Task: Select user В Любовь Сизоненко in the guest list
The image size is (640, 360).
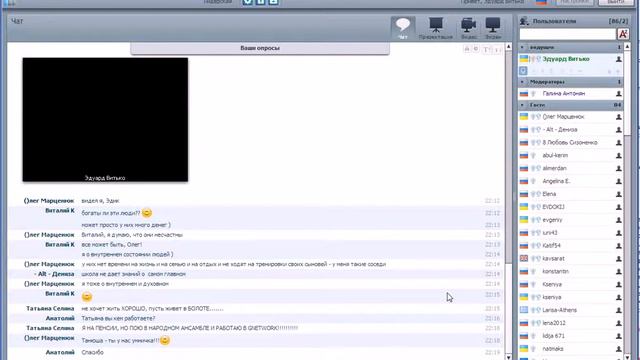Action: (570, 143)
